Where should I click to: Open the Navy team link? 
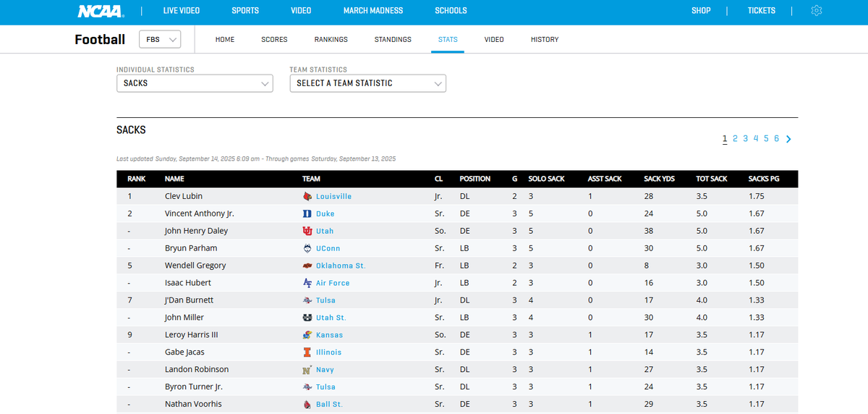[x=325, y=370]
